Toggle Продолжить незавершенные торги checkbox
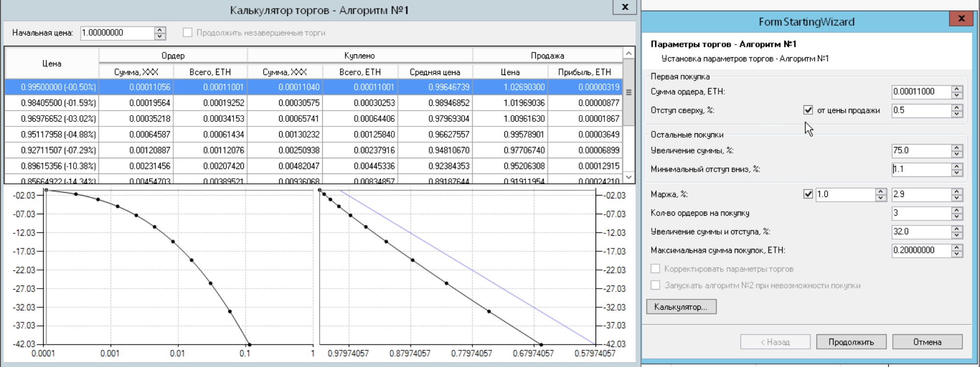The height and width of the screenshot is (367, 980). point(187,33)
